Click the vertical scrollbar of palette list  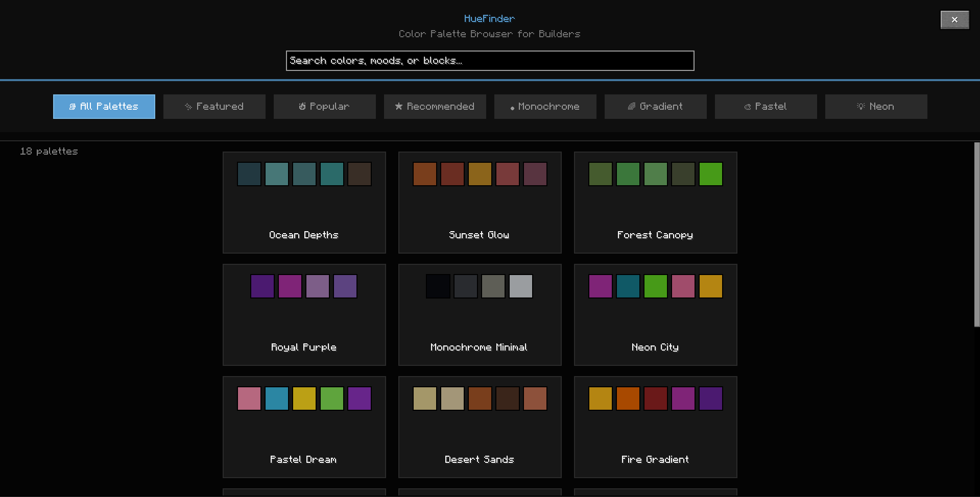click(977, 235)
